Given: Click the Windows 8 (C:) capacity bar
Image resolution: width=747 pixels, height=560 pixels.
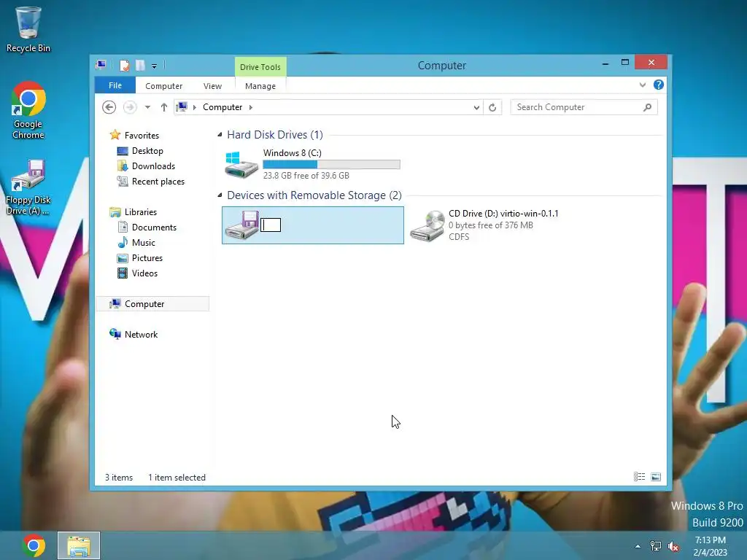Looking at the screenshot, I should [x=332, y=164].
